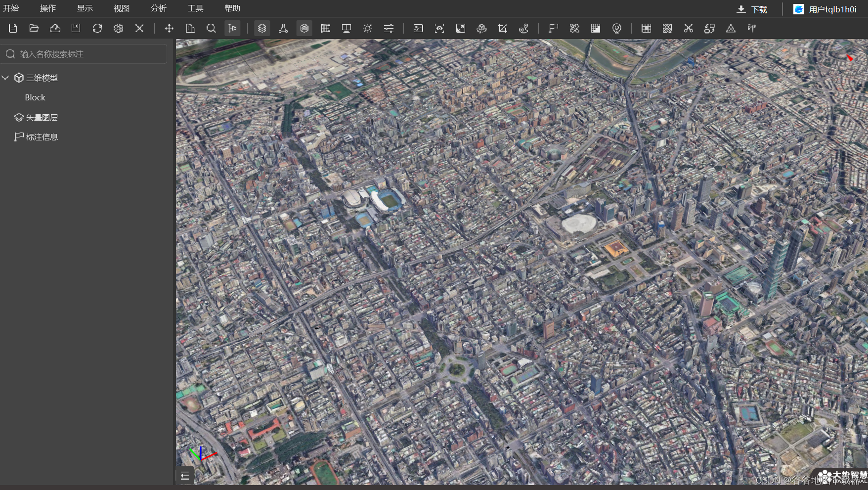Open the 工具 menu

click(196, 8)
